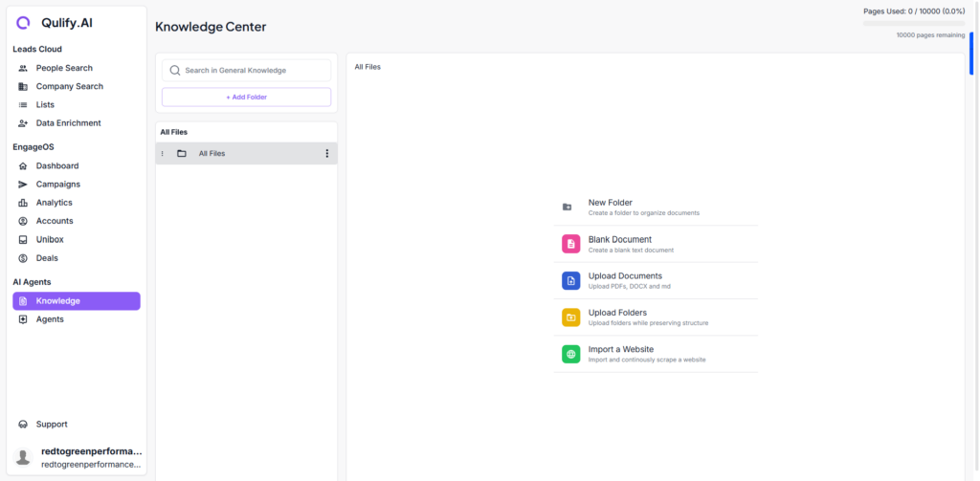980x481 pixels.
Task: Click the EngageOS section header
Action: tap(34, 147)
